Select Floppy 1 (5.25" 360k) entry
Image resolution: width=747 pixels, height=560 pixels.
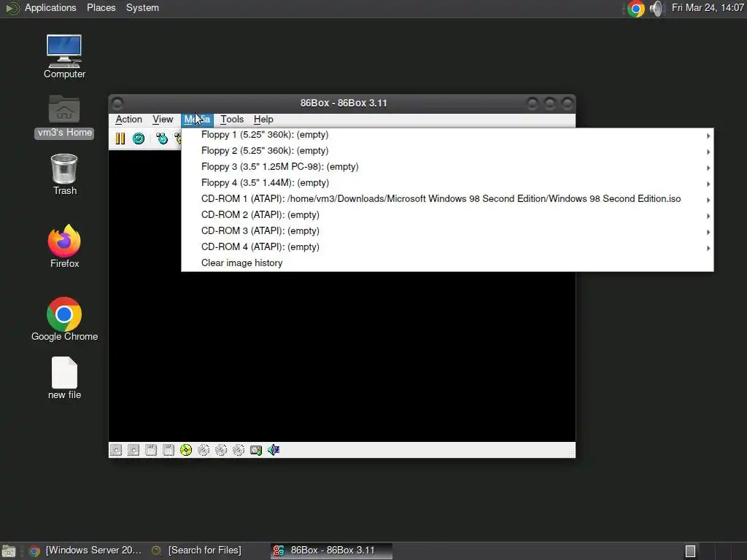pyautogui.click(x=447, y=135)
